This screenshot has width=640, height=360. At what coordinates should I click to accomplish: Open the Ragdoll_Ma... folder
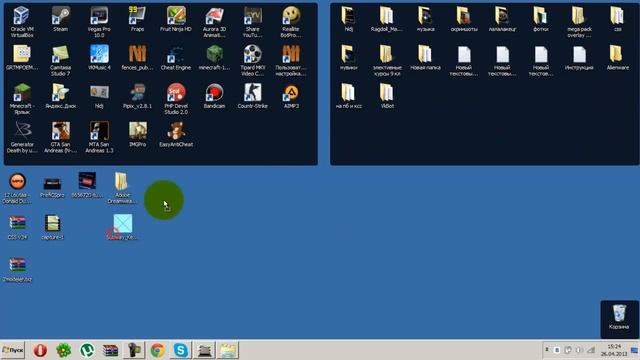386,16
